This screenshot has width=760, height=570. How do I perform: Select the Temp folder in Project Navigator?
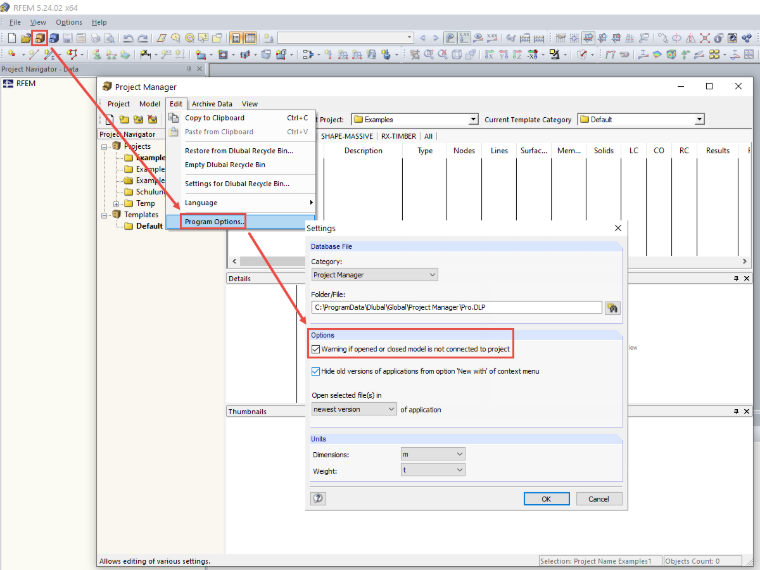pyautogui.click(x=145, y=204)
